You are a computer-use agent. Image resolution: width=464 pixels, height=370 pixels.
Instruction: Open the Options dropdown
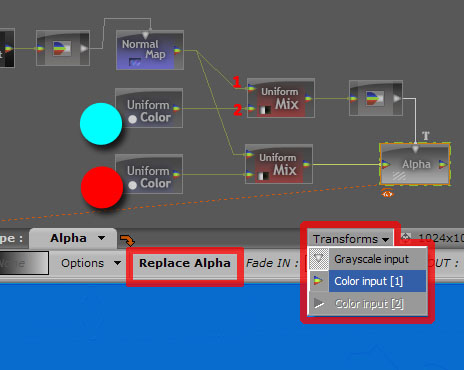coord(90,263)
